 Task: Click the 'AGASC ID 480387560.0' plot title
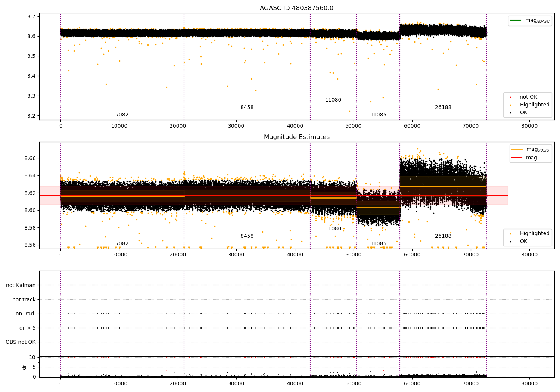click(x=297, y=8)
